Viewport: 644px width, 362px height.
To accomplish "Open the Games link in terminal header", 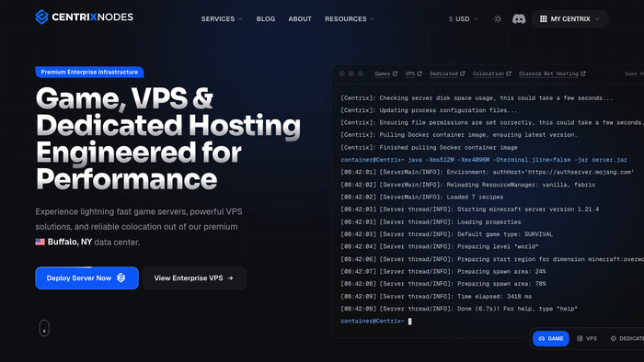I will (385, 74).
